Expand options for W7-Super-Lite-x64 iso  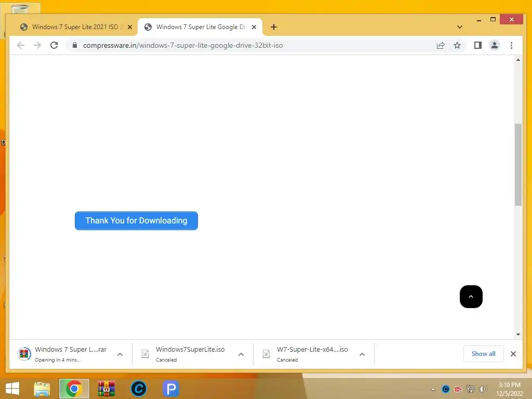coord(362,354)
